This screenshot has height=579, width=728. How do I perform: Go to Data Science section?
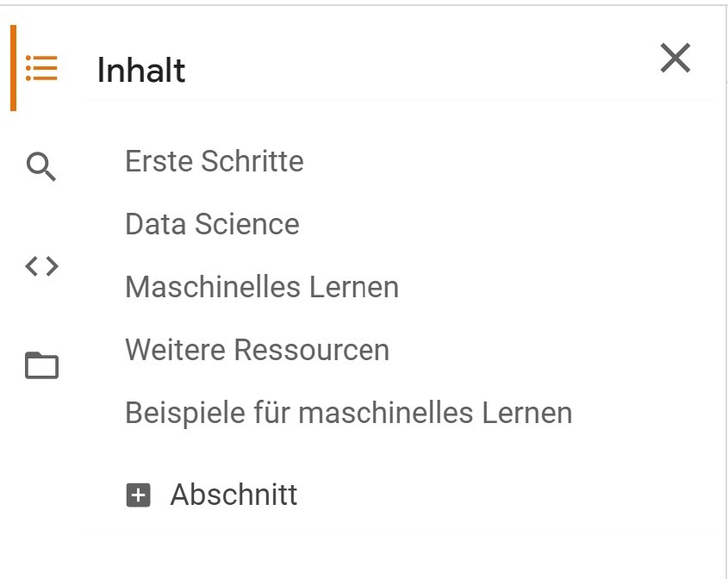(212, 224)
